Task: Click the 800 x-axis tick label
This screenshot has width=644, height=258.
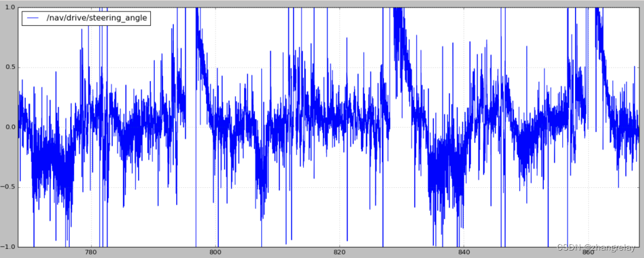Action: coord(216,252)
